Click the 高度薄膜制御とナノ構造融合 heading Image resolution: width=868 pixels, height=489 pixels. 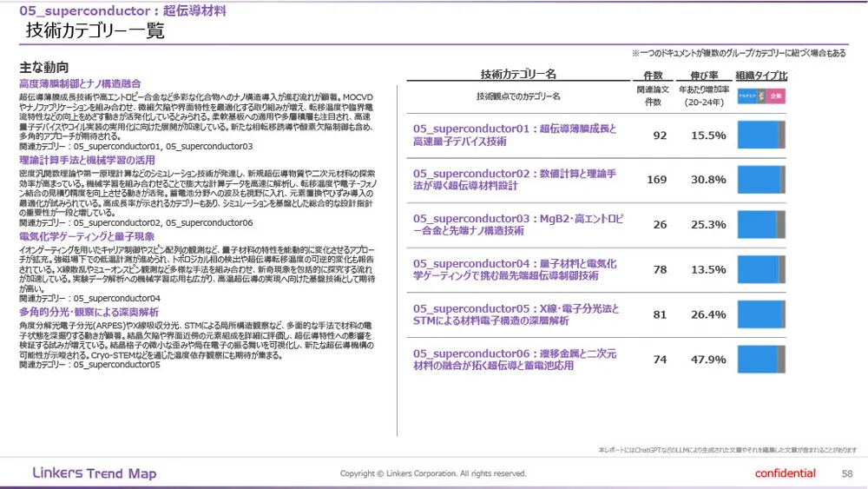tap(80, 83)
